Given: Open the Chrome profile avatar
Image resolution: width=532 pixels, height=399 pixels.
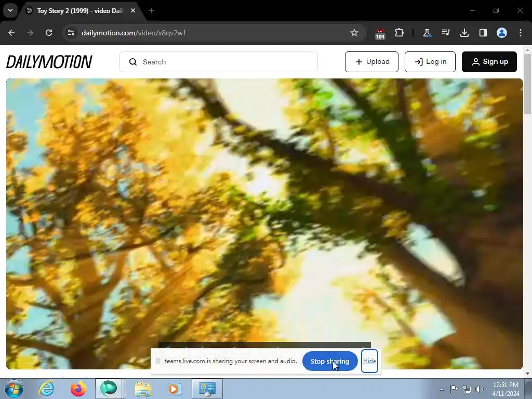Looking at the screenshot, I should pos(502,33).
